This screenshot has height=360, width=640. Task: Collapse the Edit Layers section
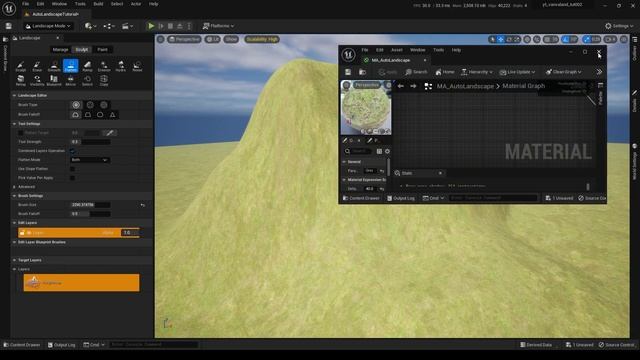point(14,223)
